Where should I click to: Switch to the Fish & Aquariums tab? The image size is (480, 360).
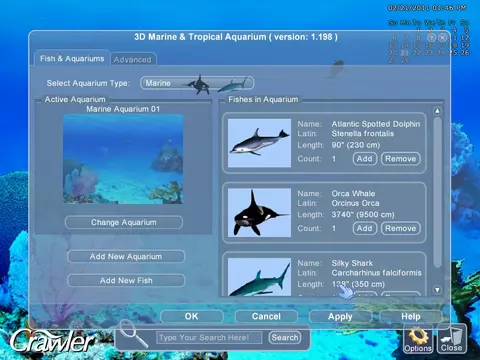point(72,58)
